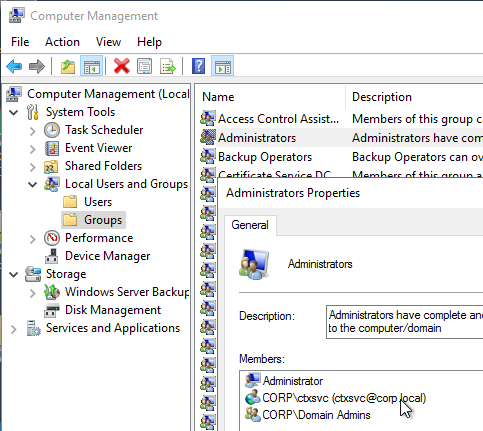Select the Event Viewer tree item
483x431 pixels.
click(x=98, y=148)
